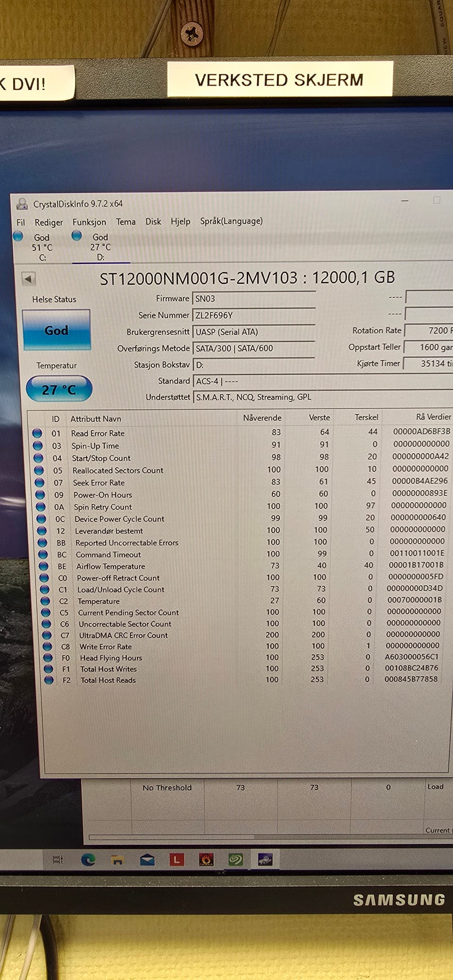Switch to CrystalDiskInfo taskbar icon

click(x=265, y=859)
